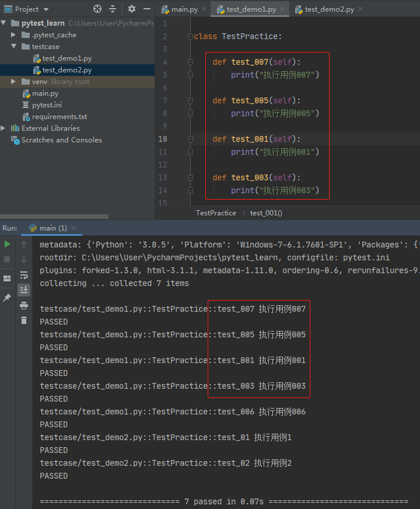Click the print console output icon

[24, 305]
